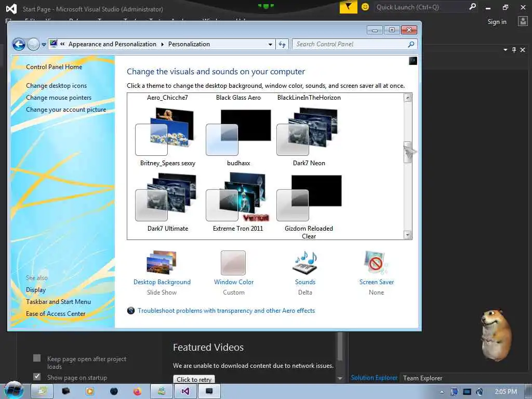Image resolution: width=532 pixels, height=399 pixels.
Task: Click Sign in in Visual Studio
Action: pyautogui.click(x=497, y=22)
